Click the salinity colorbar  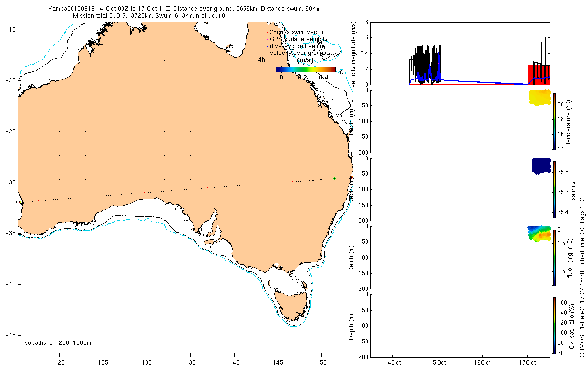pyautogui.click(x=554, y=189)
